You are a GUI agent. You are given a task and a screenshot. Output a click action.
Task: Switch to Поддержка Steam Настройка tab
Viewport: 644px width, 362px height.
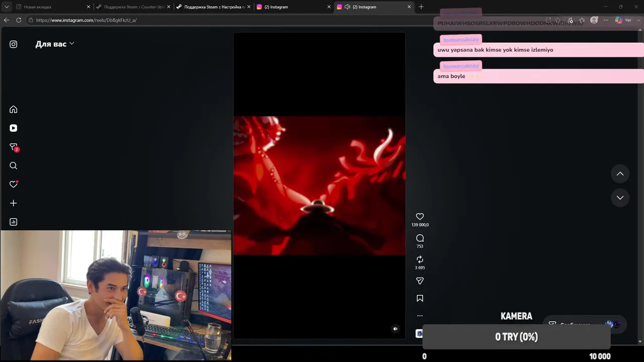click(213, 7)
